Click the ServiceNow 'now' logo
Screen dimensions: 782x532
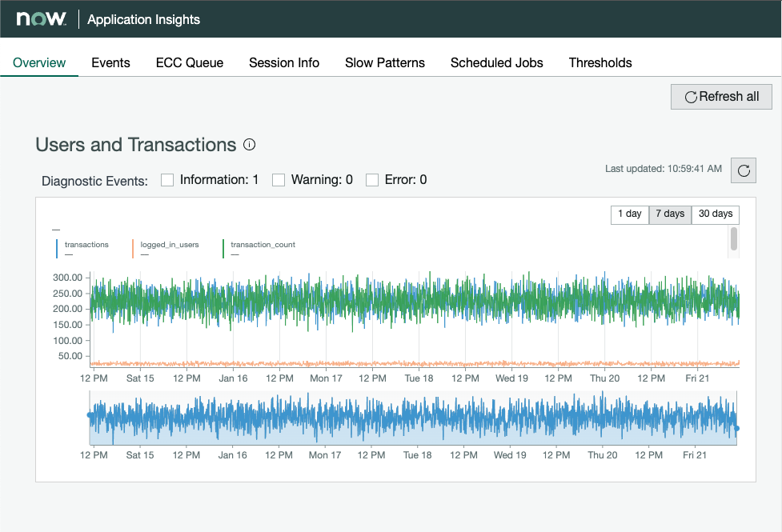[41, 19]
